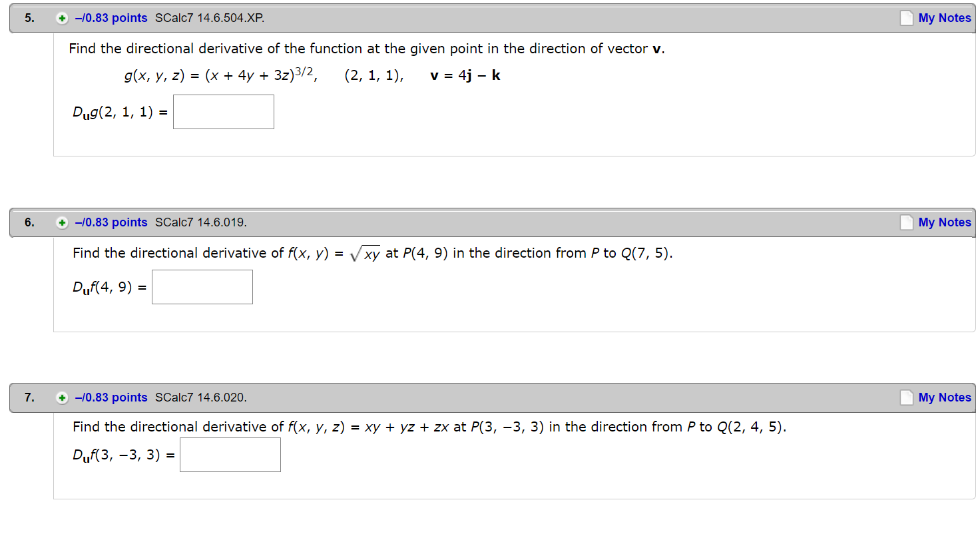Select the header bar of problem 6

click(466, 222)
